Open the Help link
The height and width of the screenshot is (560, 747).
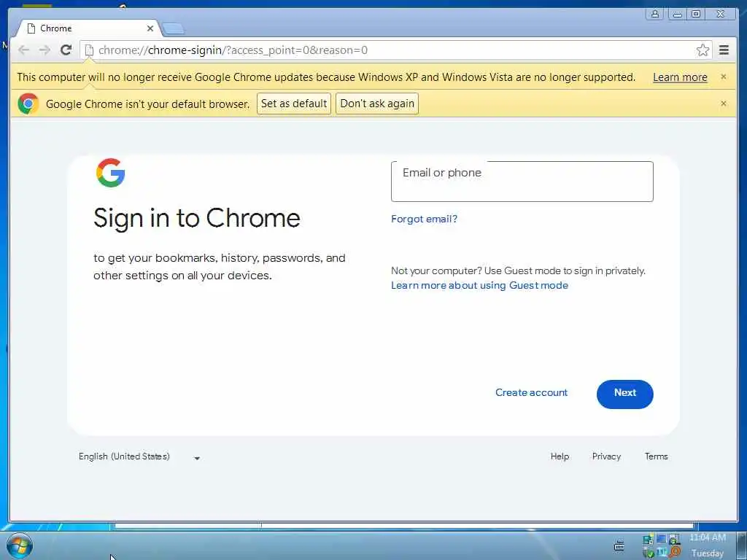point(560,456)
